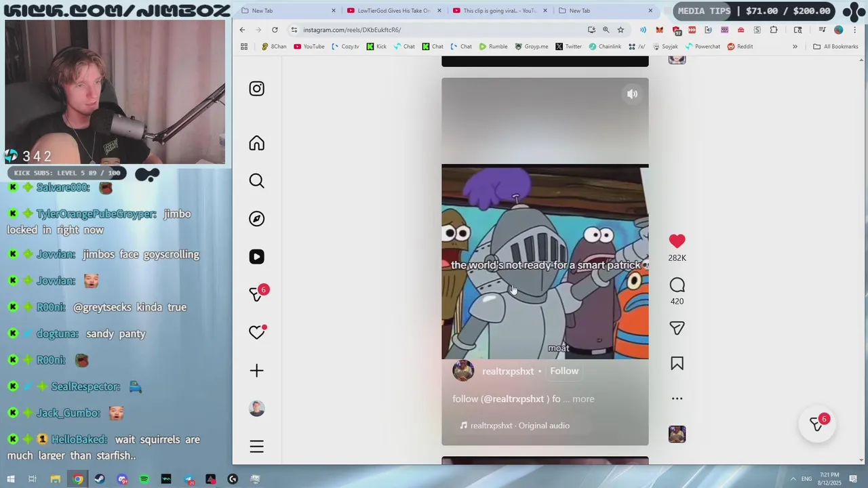
Task: Open the reel's three-dot options menu
Action: point(677,399)
